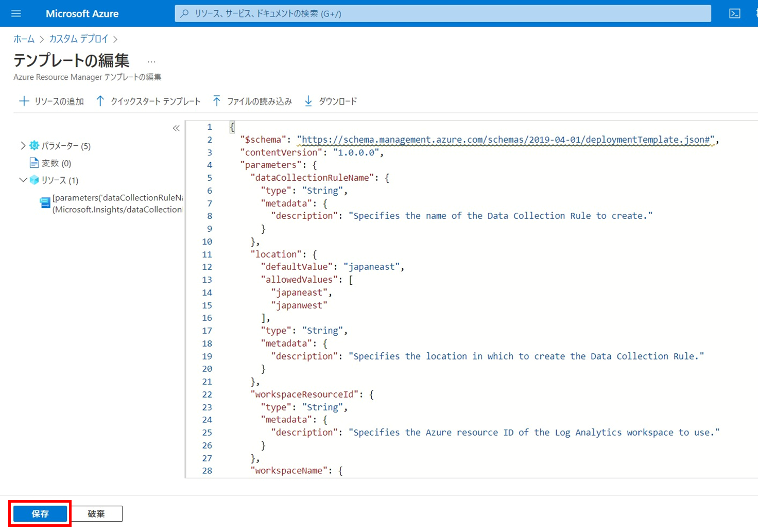Click line number 19 in the gutter

click(207, 356)
